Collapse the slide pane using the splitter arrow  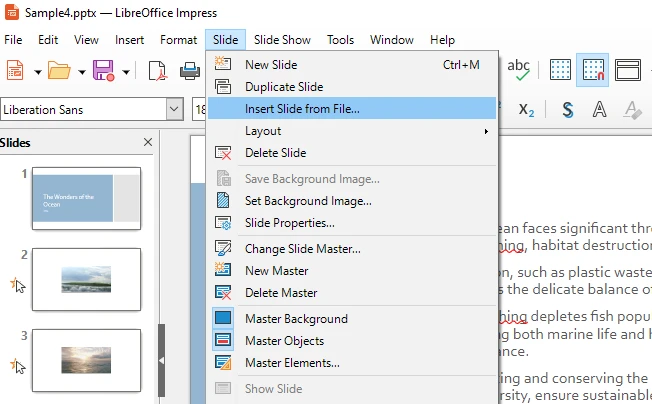(161, 360)
